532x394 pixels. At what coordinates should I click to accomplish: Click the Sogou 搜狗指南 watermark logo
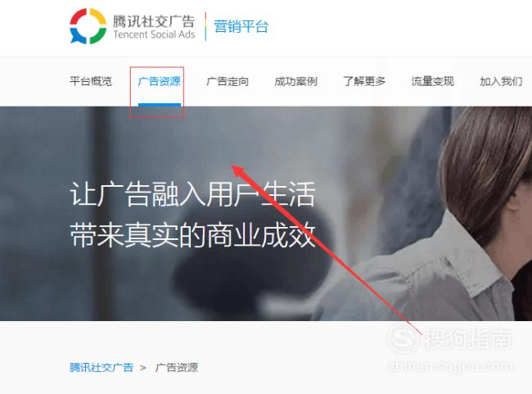pos(450,338)
